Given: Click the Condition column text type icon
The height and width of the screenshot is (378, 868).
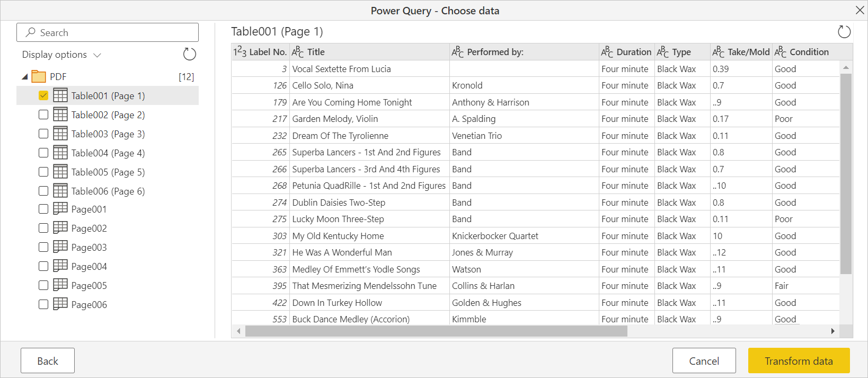Looking at the screenshot, I should coord(781,52).
